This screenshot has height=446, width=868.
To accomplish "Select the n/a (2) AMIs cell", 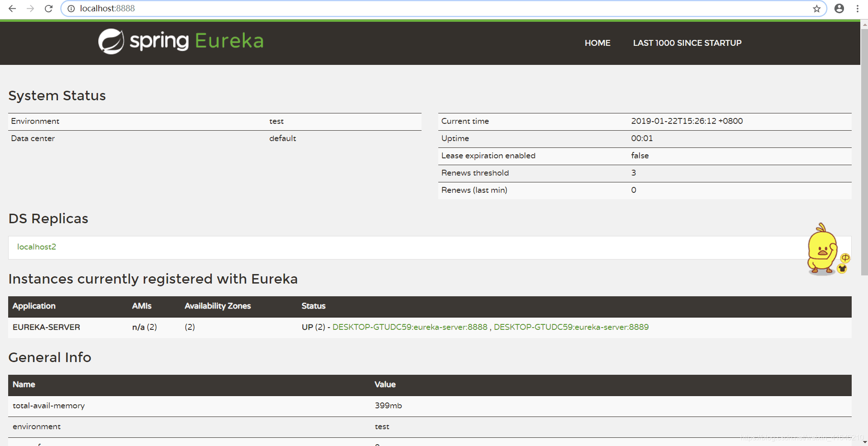I will click(x=144, y=327).
